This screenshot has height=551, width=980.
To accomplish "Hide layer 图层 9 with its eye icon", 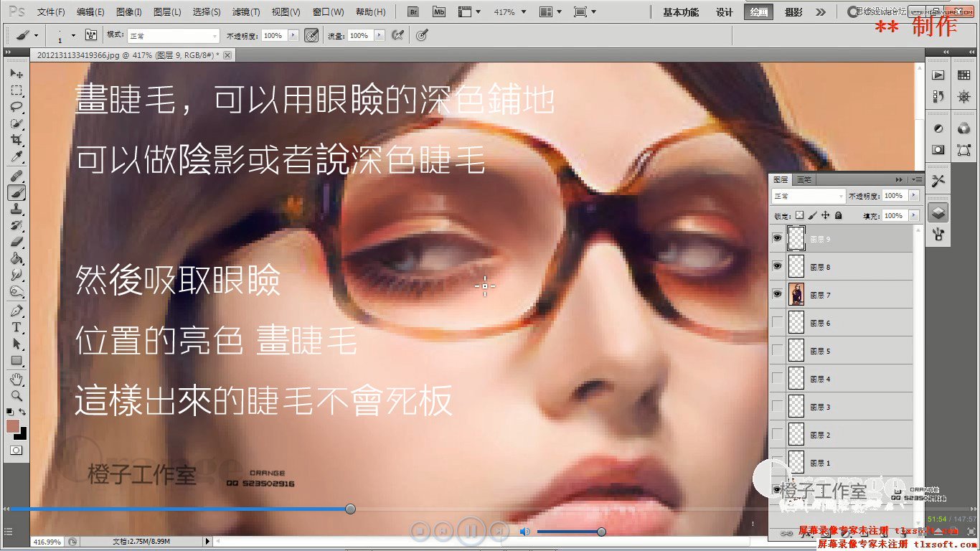I will (778, 238).
